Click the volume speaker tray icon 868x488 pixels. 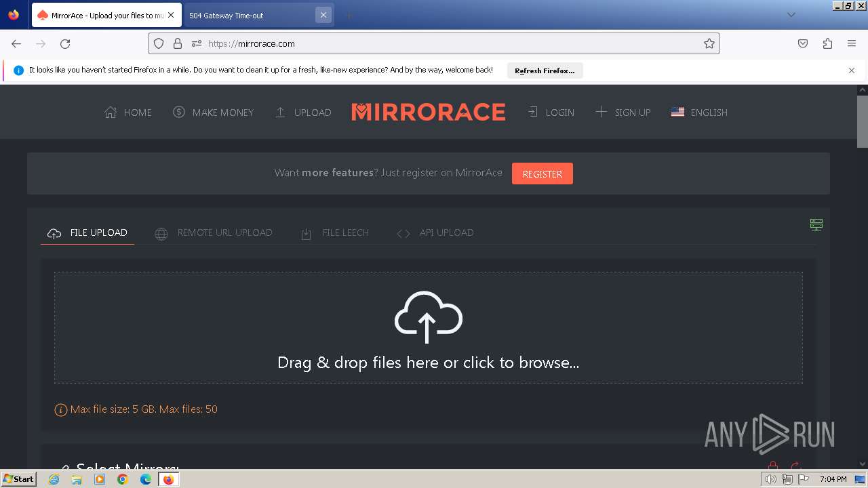pyautogui.click(x=771, y=479)
